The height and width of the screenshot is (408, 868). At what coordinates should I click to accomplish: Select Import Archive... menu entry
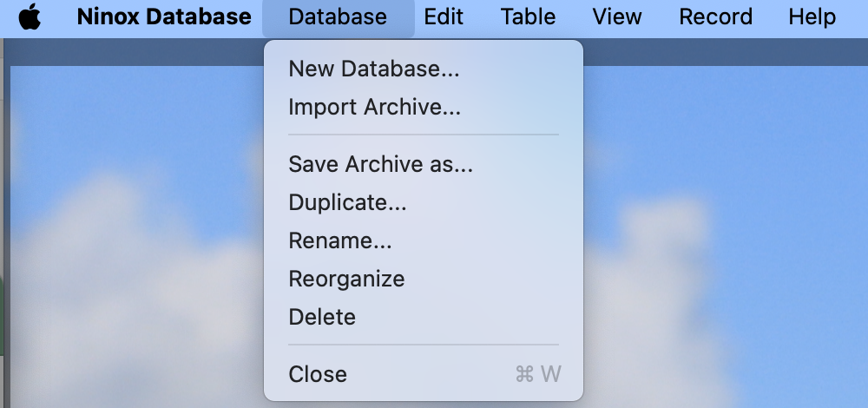[x=374, y=108]
